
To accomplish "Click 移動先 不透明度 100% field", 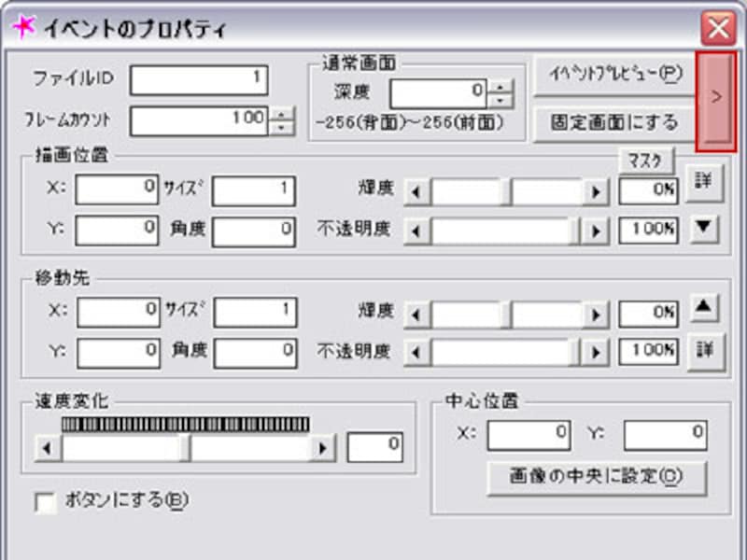I will pyautogui.click(x=648, y=353).
